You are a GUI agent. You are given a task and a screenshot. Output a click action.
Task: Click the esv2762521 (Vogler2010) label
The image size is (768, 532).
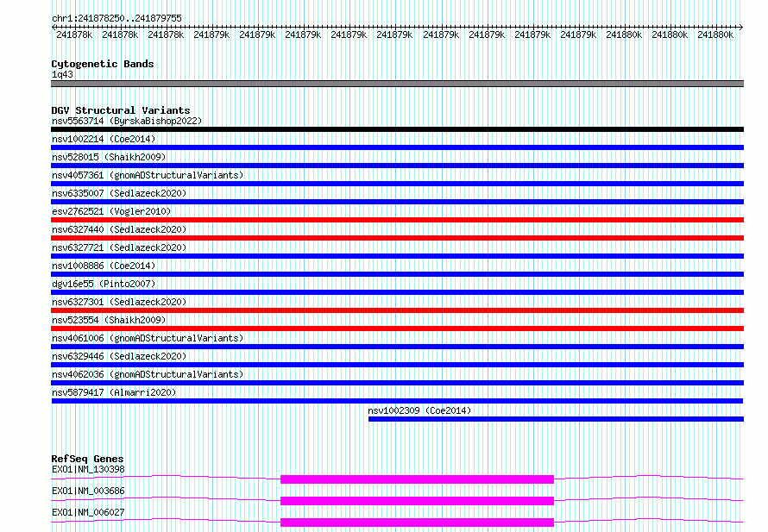click(x=111, y=211)
